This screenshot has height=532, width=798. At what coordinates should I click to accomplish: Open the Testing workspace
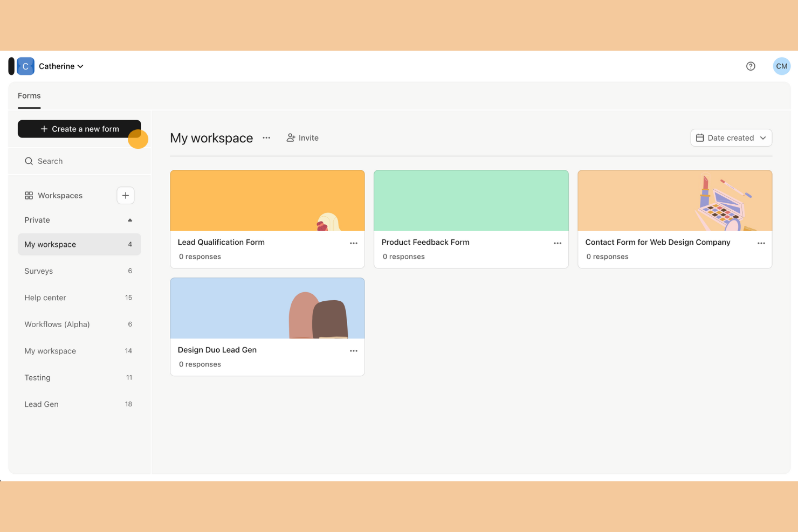pos(79,378)
